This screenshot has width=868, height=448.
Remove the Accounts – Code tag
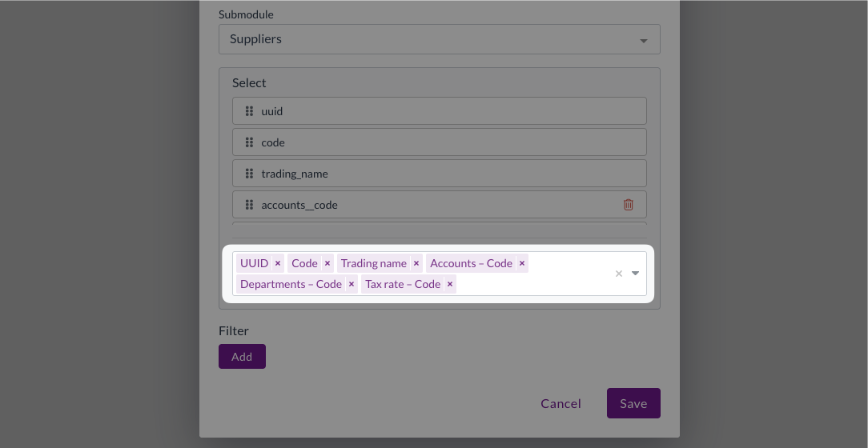[522, 263]
